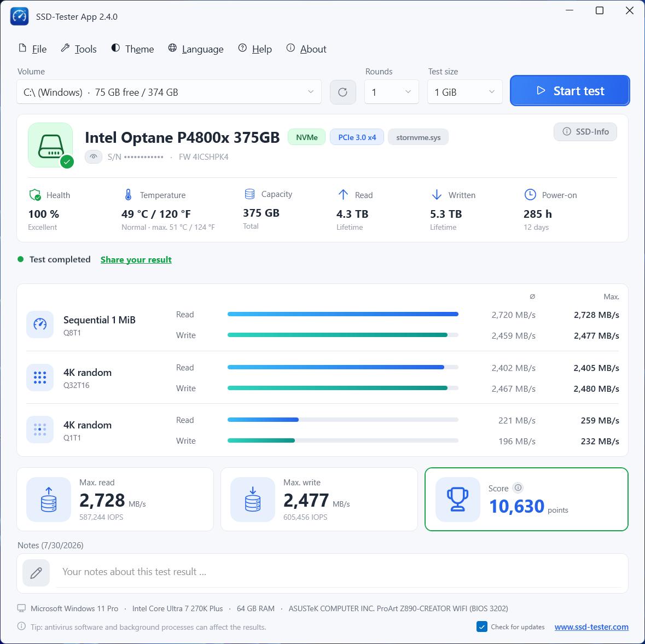
Task: Click the 4K Q1T1 Read progress bar
Action: point(342,420)
